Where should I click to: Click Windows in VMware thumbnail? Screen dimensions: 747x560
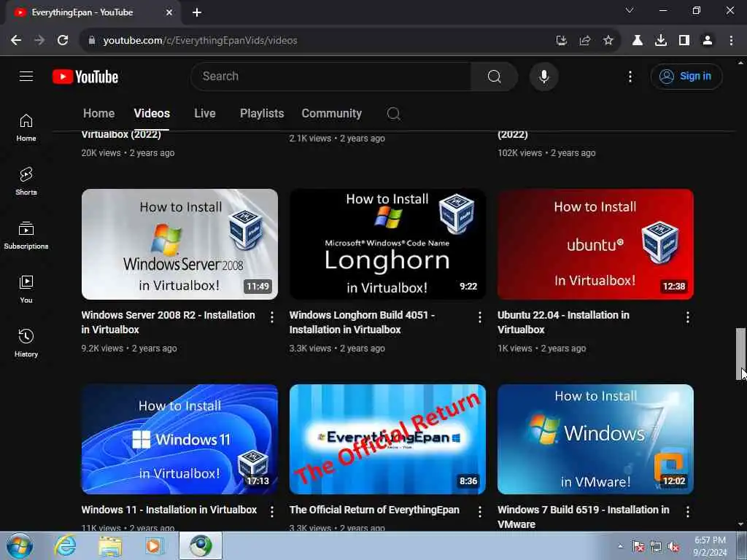pos(595,440)
